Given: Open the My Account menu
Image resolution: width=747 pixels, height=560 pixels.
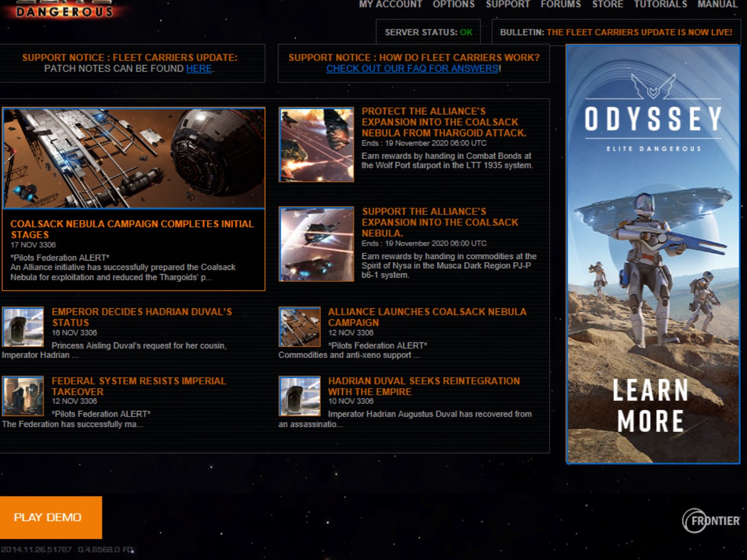Looking at the screenshot, I should pos(391,4).
